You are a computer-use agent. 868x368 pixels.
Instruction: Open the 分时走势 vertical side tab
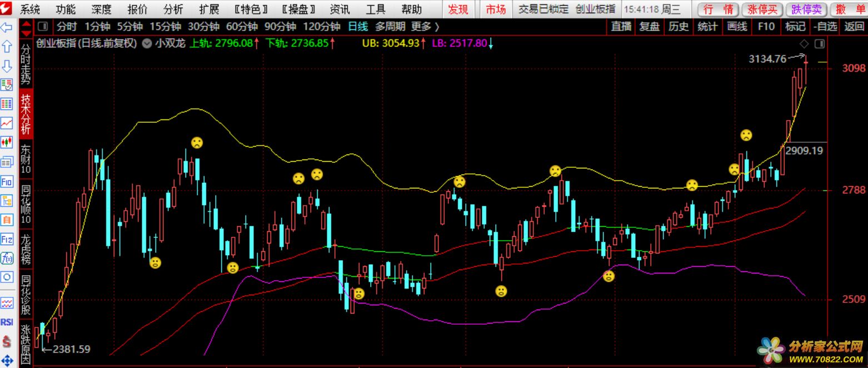(26, 63)
